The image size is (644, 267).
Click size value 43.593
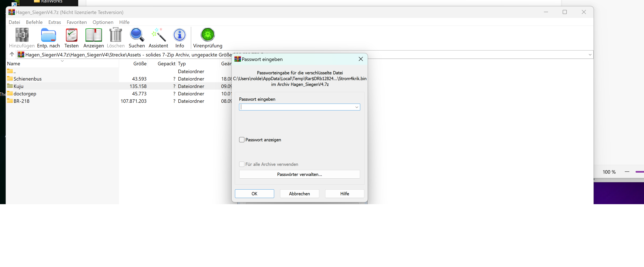click(139, 79)
